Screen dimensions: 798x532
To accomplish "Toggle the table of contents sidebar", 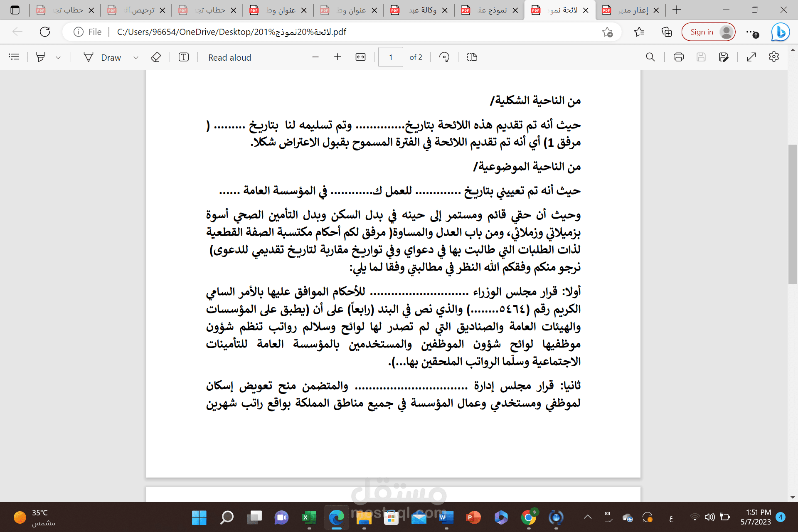I will click(x=14, y=57).
